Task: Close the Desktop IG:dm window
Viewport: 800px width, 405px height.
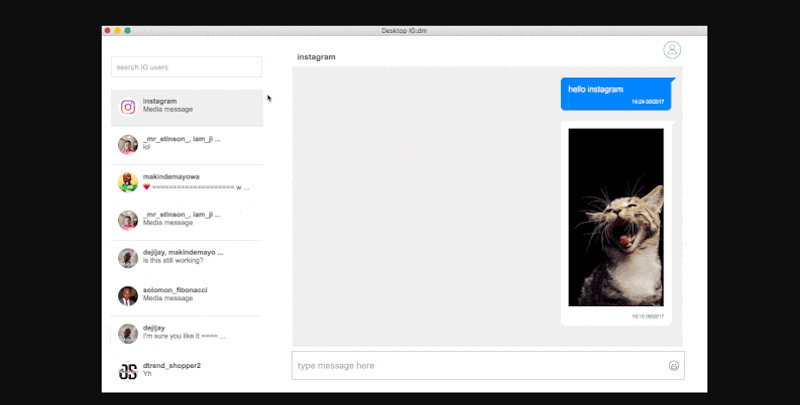Action: [108, 31]
